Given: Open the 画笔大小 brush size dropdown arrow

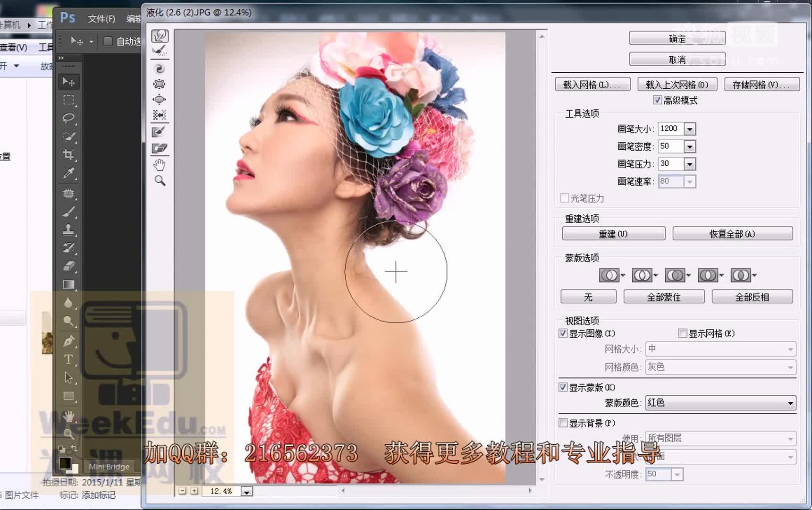Looking at the screenshot, I should tap(690, 129).
